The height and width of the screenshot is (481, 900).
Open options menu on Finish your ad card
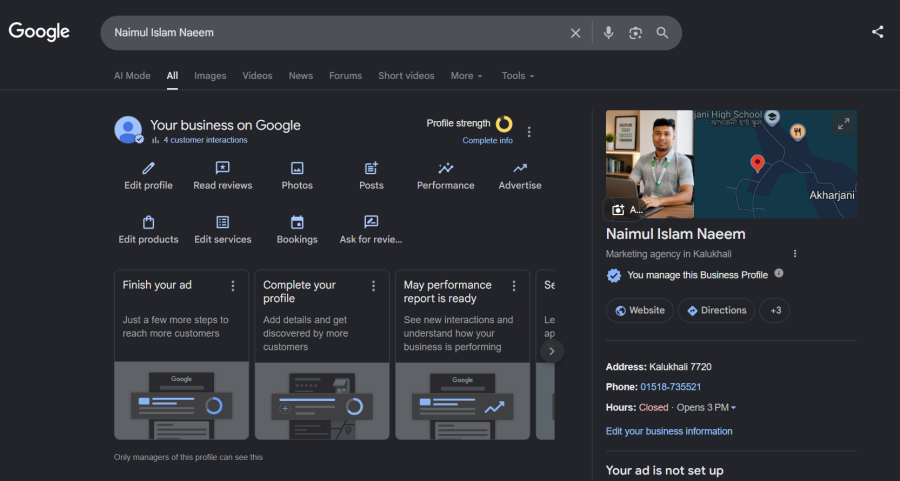(233, 286)
